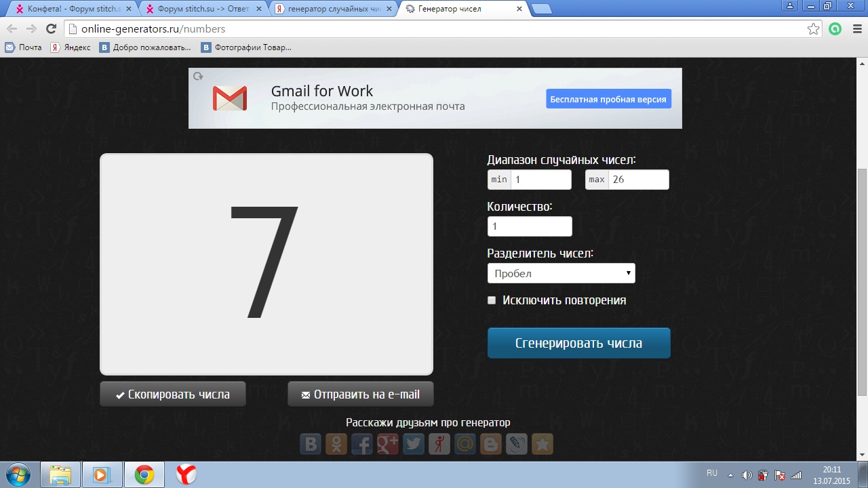Click the 'Отправить на e-mail' button

pos(360,394)
